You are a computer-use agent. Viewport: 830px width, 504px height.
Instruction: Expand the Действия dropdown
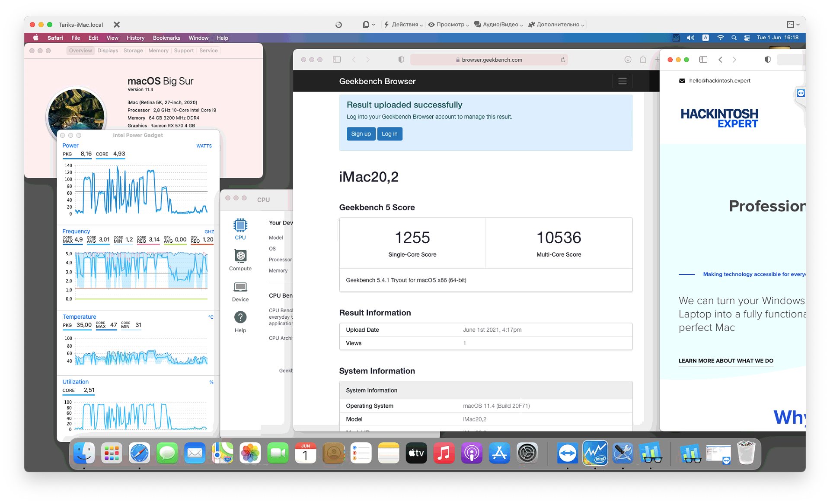[x=403, y=25]
